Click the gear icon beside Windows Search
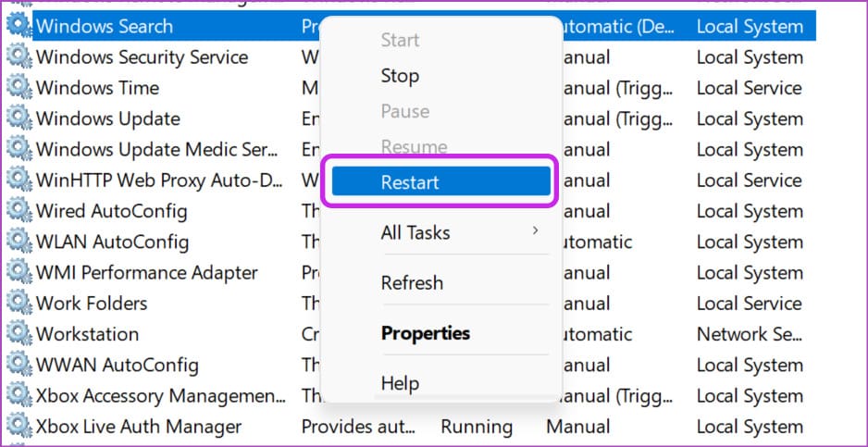Viewport: 868px width, 447px height. [x=19, y=26]
